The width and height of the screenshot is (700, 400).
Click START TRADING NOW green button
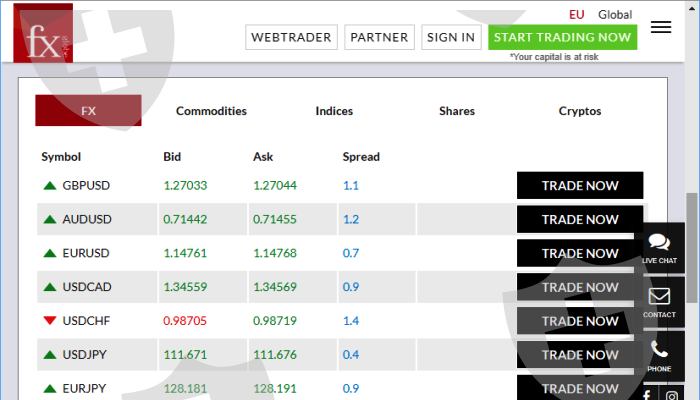coord(563,37)
